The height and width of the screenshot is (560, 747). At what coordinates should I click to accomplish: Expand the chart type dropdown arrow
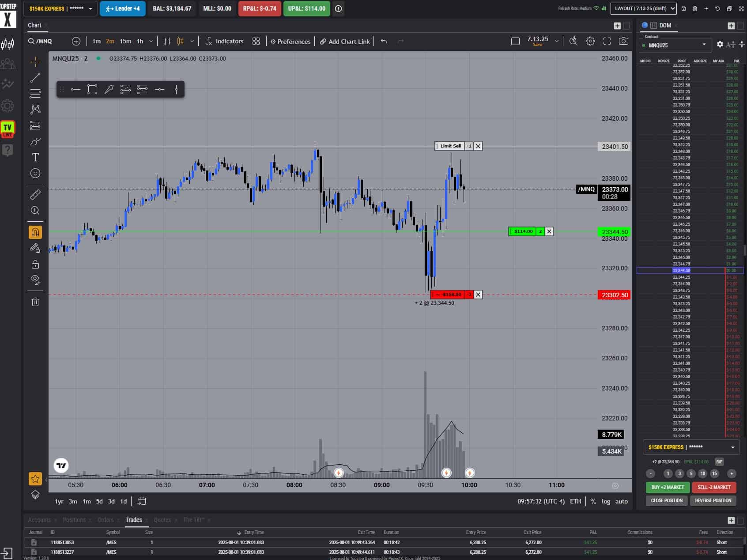(192, 41)
